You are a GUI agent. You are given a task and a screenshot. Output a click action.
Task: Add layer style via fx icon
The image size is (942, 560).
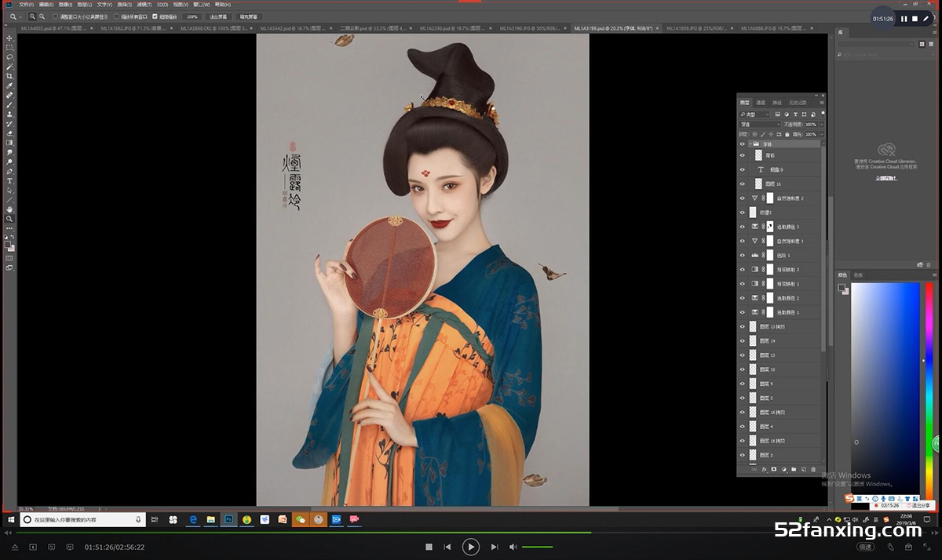(765, 469)
